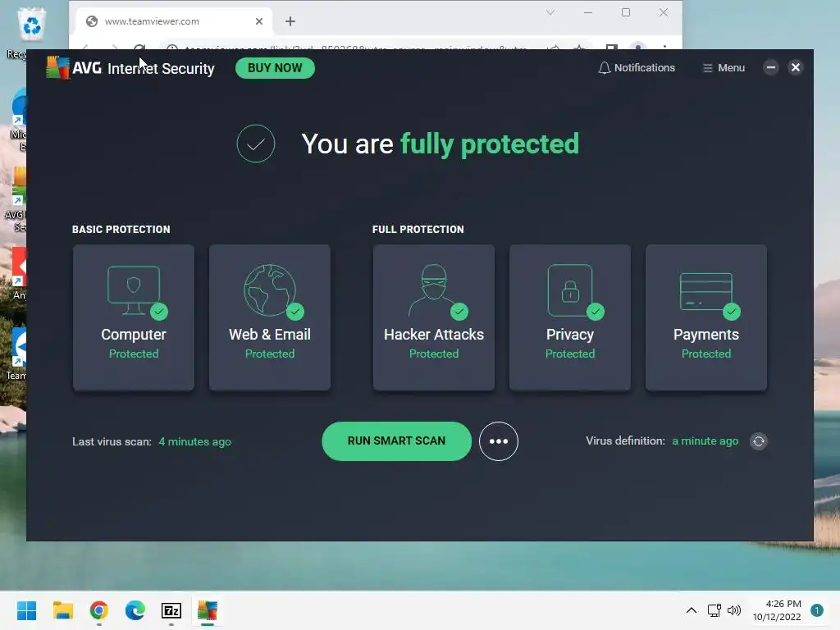Close the teamviewer.com browser tab

(x=259, y=21)
